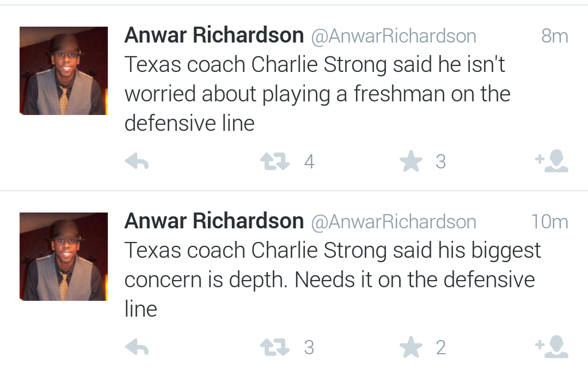Follow Anwar Richardson from the top tweet

552,162
